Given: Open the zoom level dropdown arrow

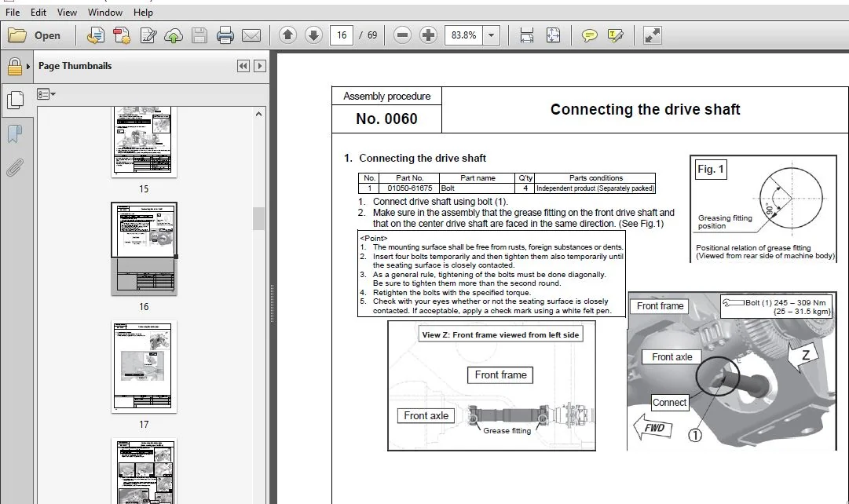Looking at the screenshot, I should point(491,35).
